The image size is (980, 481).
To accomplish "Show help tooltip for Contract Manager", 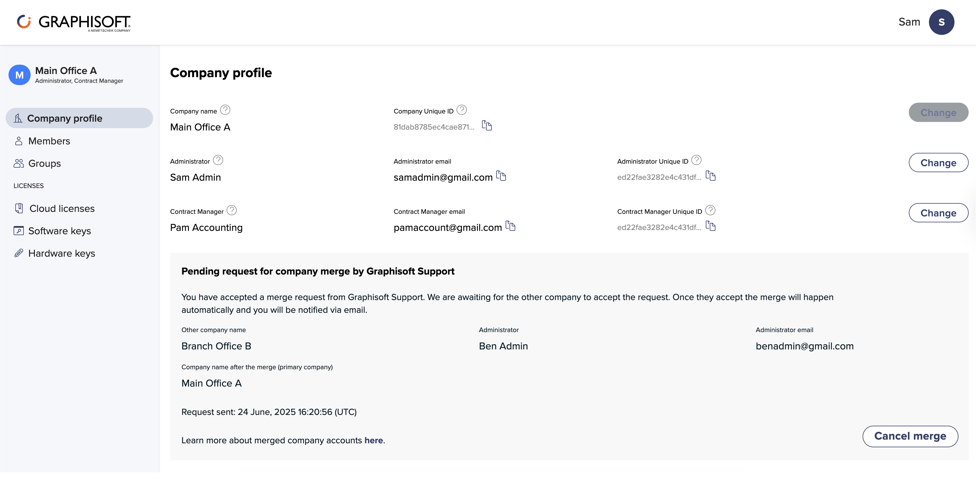I will 232,210.
